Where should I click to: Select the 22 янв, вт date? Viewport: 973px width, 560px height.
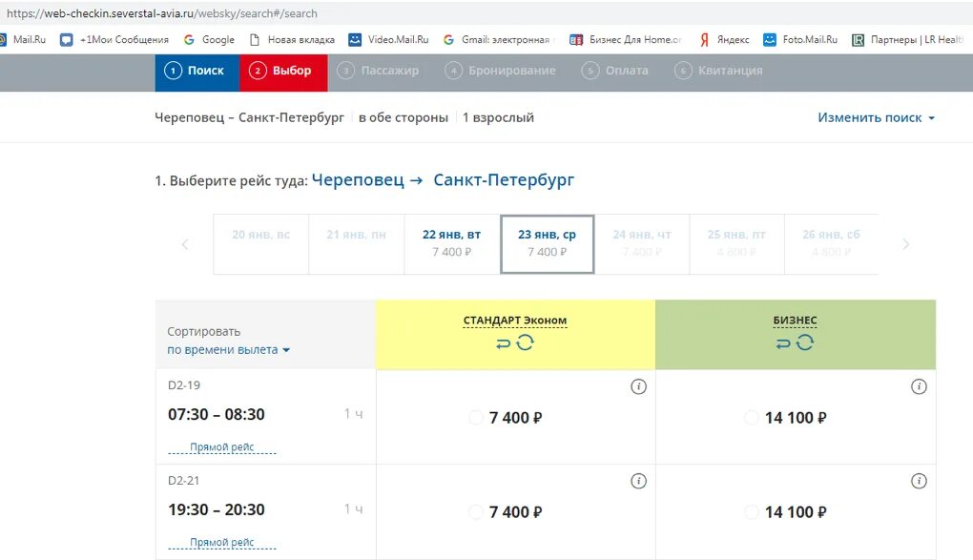(452, 244)
